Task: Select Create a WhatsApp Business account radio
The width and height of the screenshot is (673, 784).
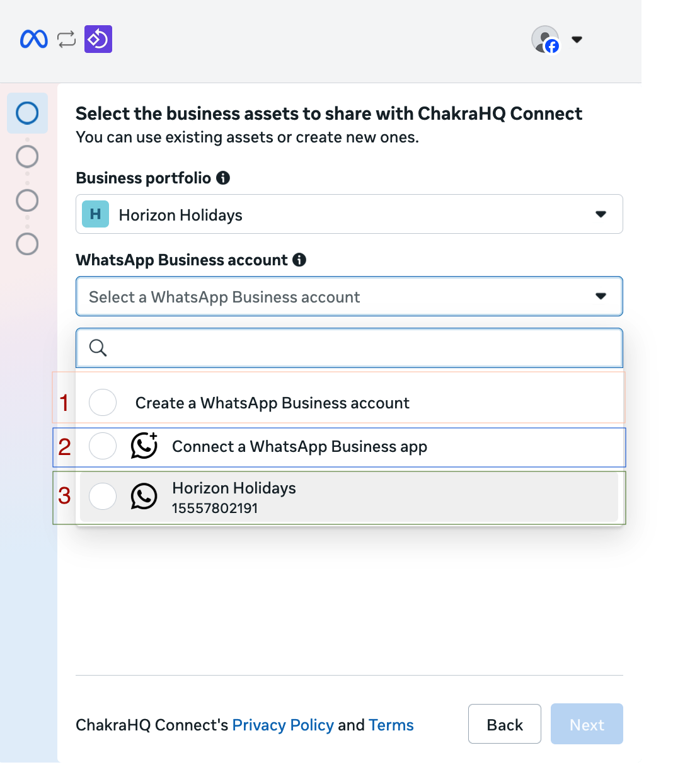Action: (x=103, y=402)
